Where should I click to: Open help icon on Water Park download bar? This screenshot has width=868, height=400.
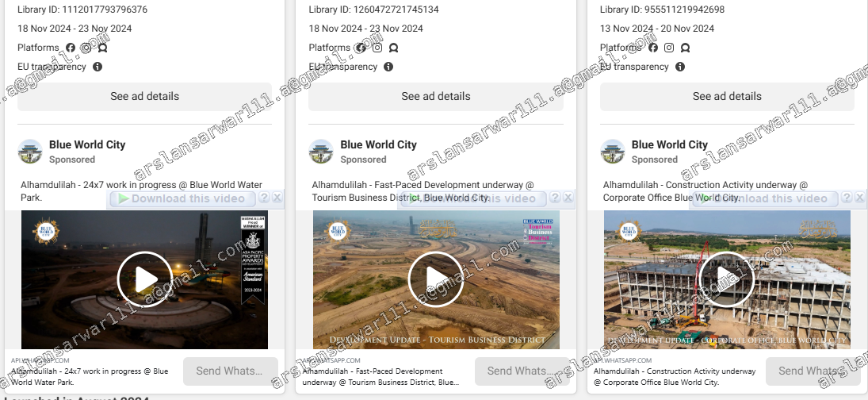tap(264, 198)
